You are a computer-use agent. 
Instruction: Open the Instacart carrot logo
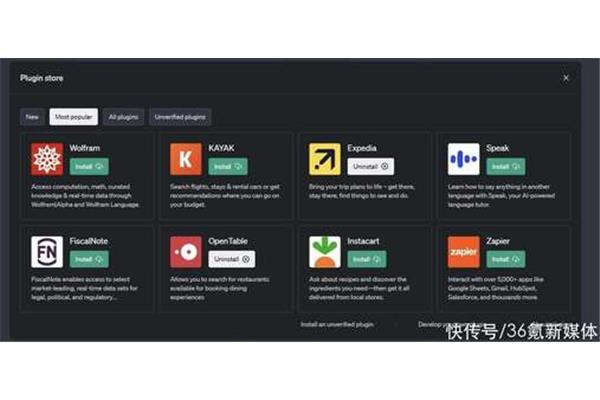pyautogui.click(x=325, y=252)
